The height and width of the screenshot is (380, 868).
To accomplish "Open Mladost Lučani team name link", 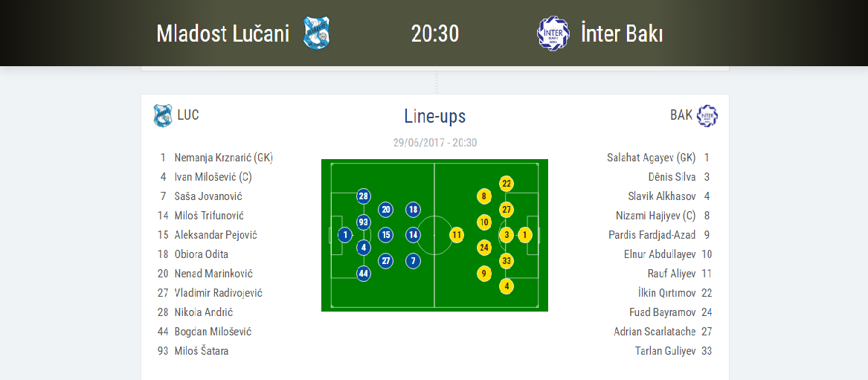I will pos(222,33).
